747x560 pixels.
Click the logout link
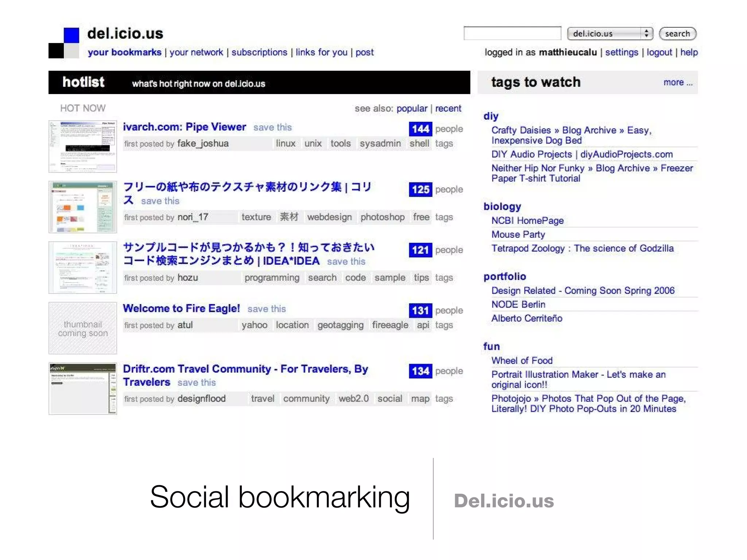coord(659,52)
